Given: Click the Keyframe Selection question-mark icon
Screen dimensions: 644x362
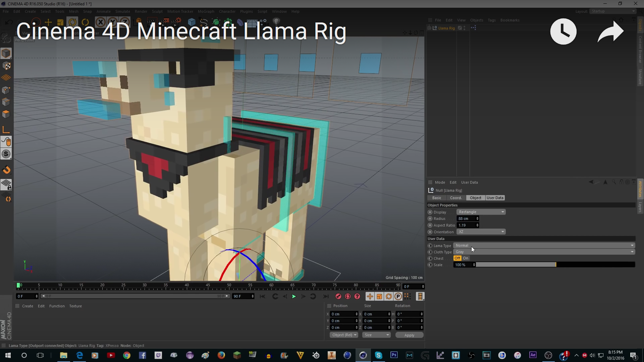Looking at the screenshot, I should click(357, 296).
